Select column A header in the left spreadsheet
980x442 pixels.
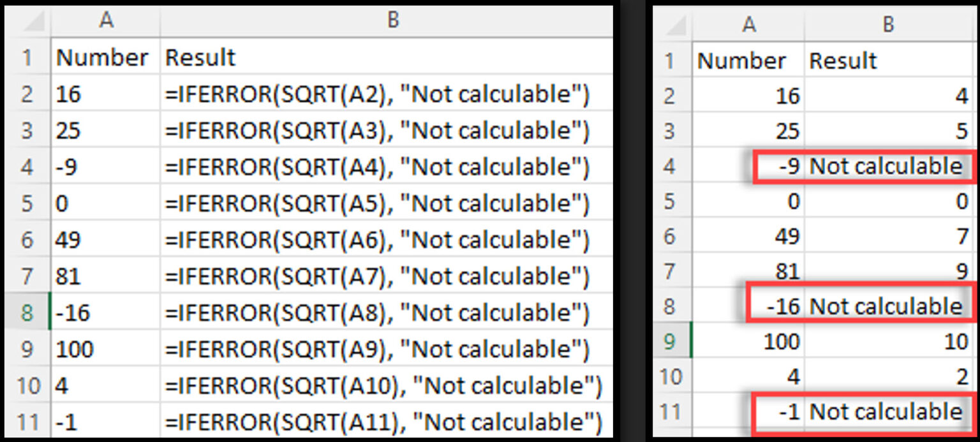point(107,20)
